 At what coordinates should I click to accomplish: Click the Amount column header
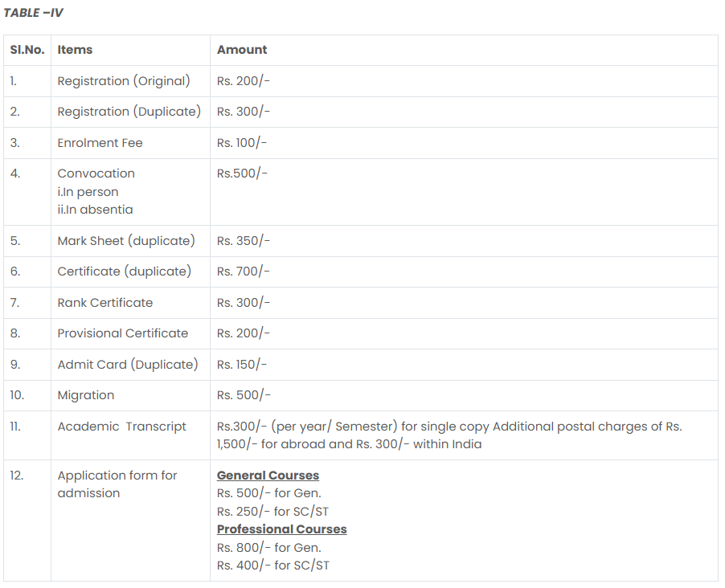(242, 50)
